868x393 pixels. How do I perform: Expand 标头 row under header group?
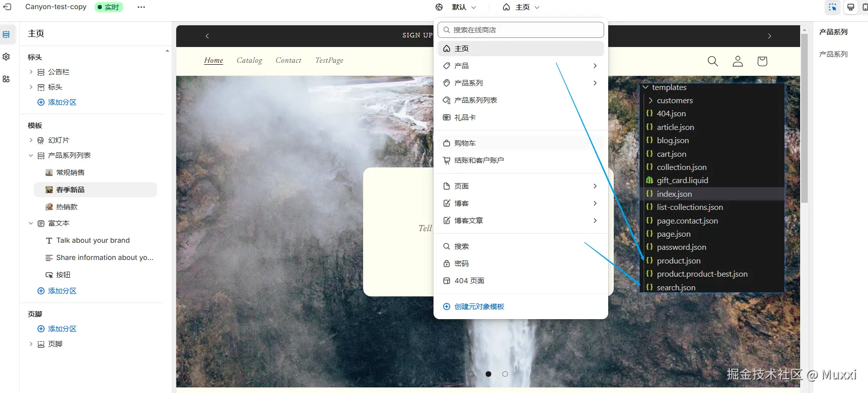pyautogui.click(x=31, y=87)
